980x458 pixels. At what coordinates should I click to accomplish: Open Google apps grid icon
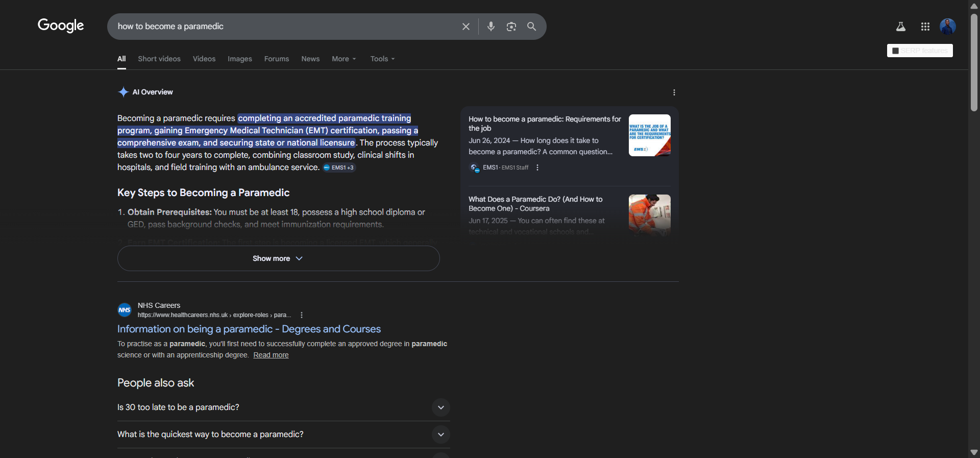point(925,27)
